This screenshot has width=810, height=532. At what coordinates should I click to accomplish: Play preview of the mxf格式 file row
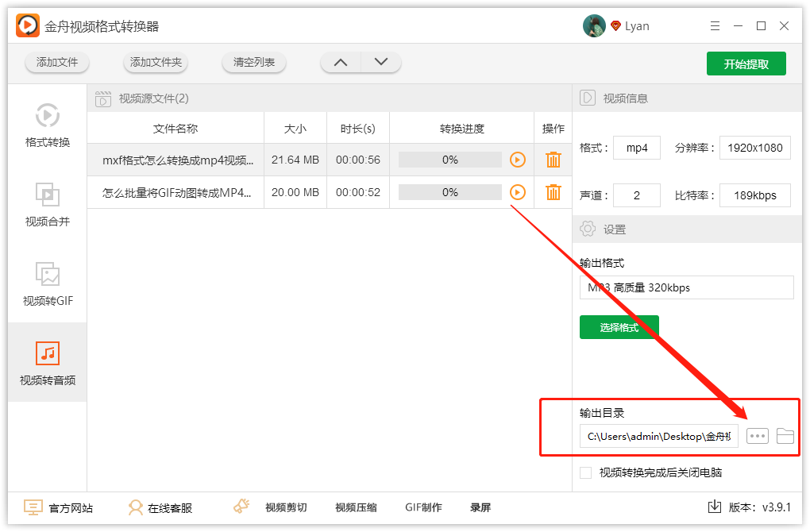pos(518,160)
